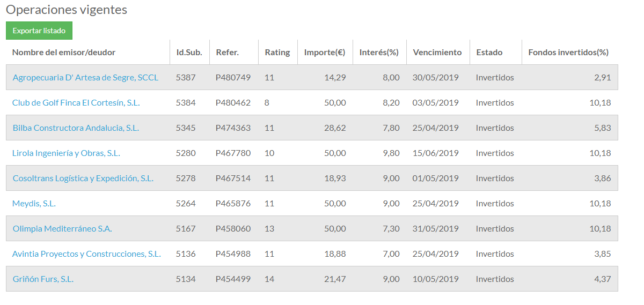The width and height of the screenshot is (644, 305).
Task: Open Lirola Ingeniería y Obras, S.L.
Action: tap(66, 153)
